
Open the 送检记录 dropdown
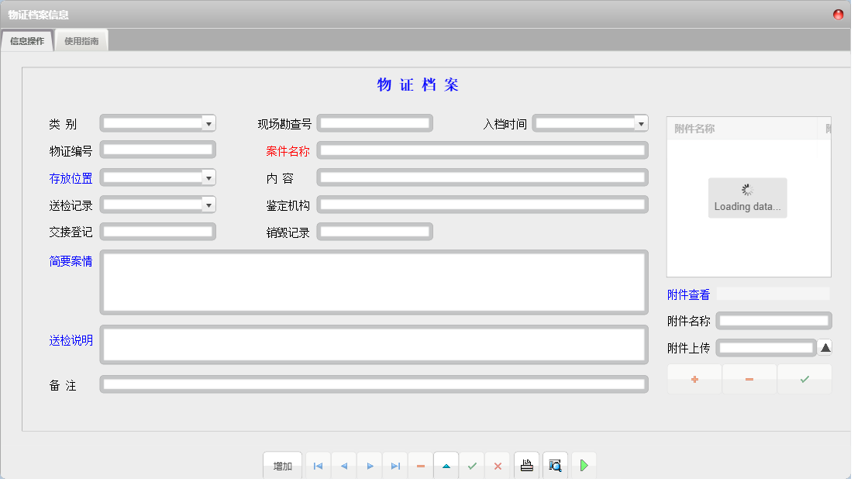tap(208, 204)
